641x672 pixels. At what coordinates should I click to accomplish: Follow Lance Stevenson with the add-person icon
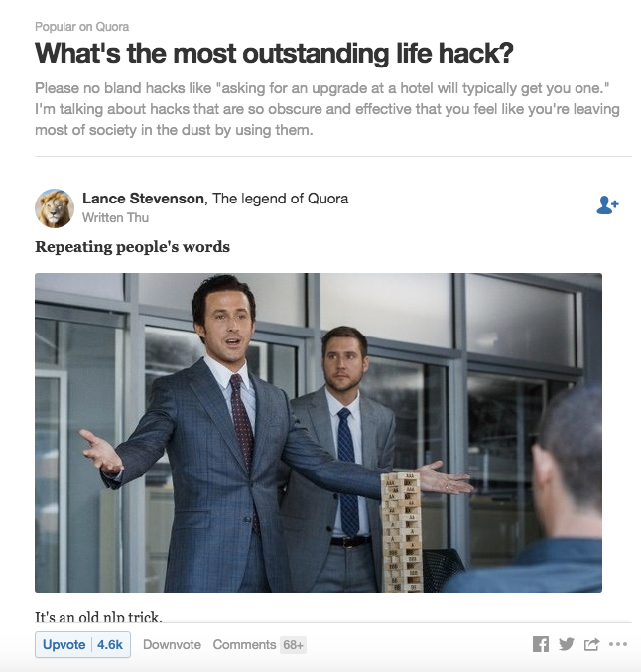607,204
